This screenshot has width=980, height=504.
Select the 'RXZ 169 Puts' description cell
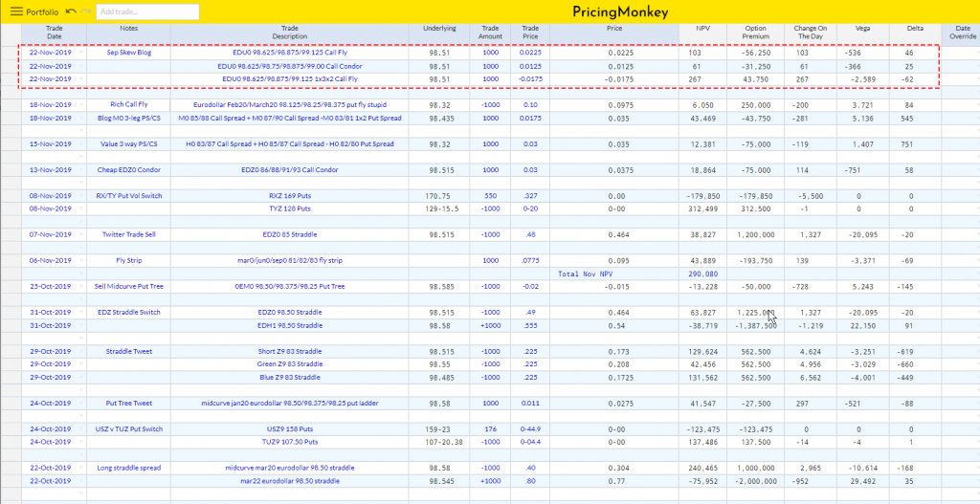point(289,196)
